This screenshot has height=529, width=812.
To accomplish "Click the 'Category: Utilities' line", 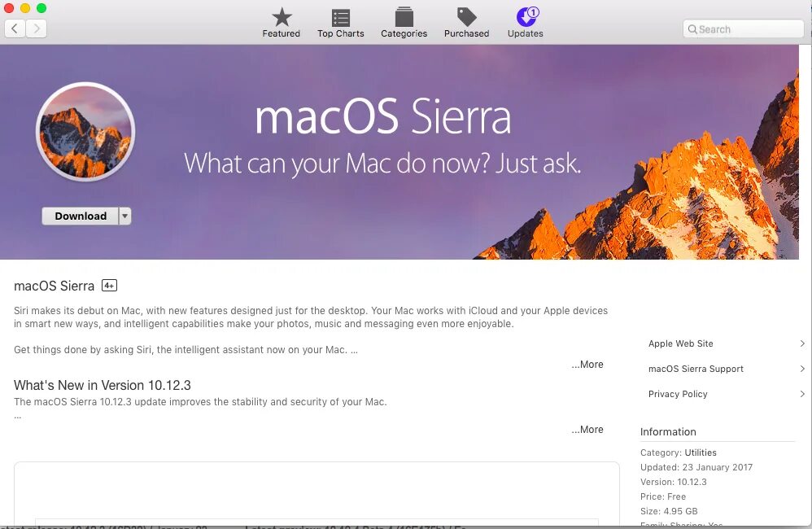I will (679, 452).
